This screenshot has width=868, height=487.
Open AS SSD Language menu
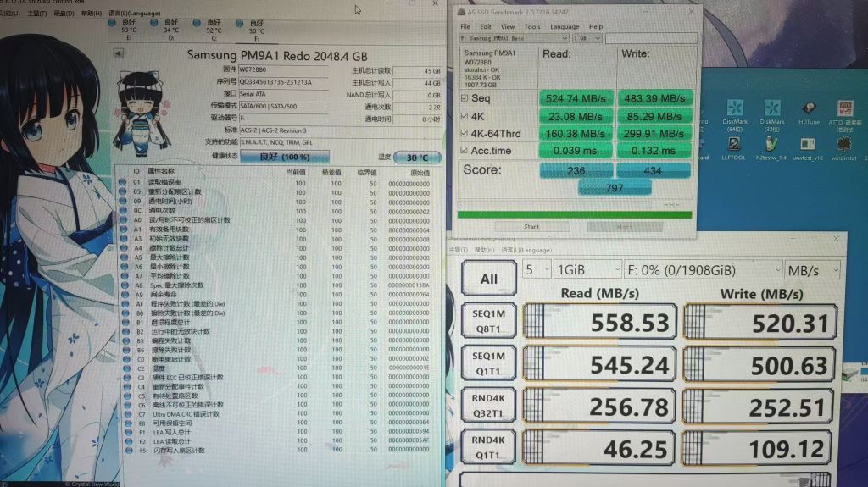pyautogui.click(x=564, y=26)
